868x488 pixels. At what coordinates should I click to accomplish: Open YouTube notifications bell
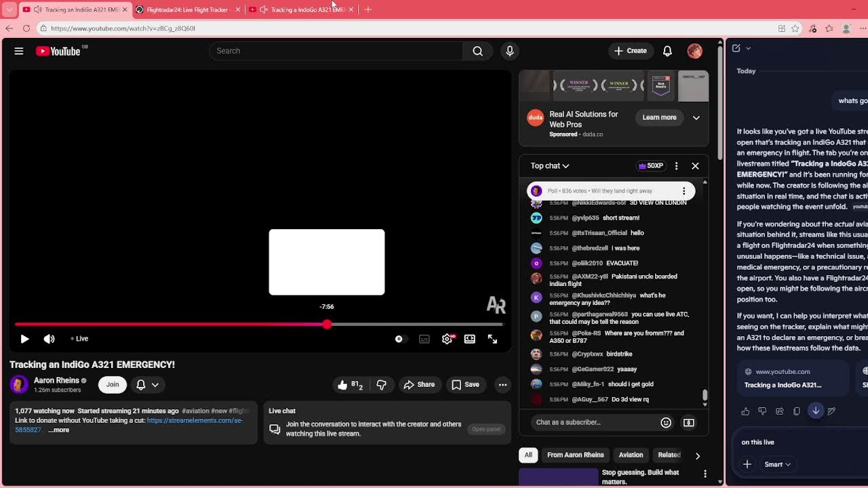667,51
